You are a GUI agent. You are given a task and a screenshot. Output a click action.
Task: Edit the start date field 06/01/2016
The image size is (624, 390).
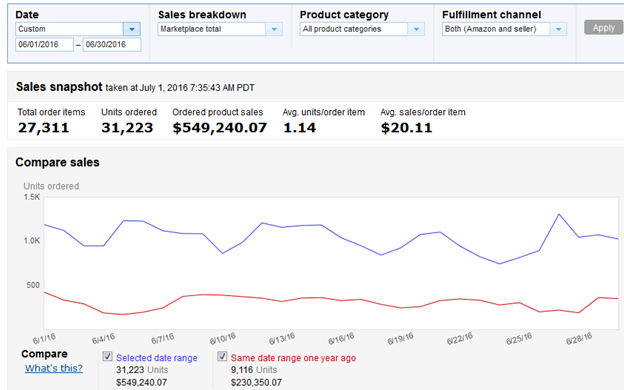point(44,45)
